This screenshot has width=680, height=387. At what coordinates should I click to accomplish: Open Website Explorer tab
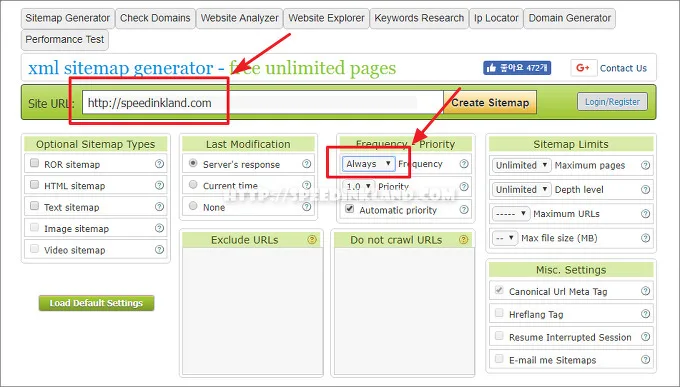point(326,18)
